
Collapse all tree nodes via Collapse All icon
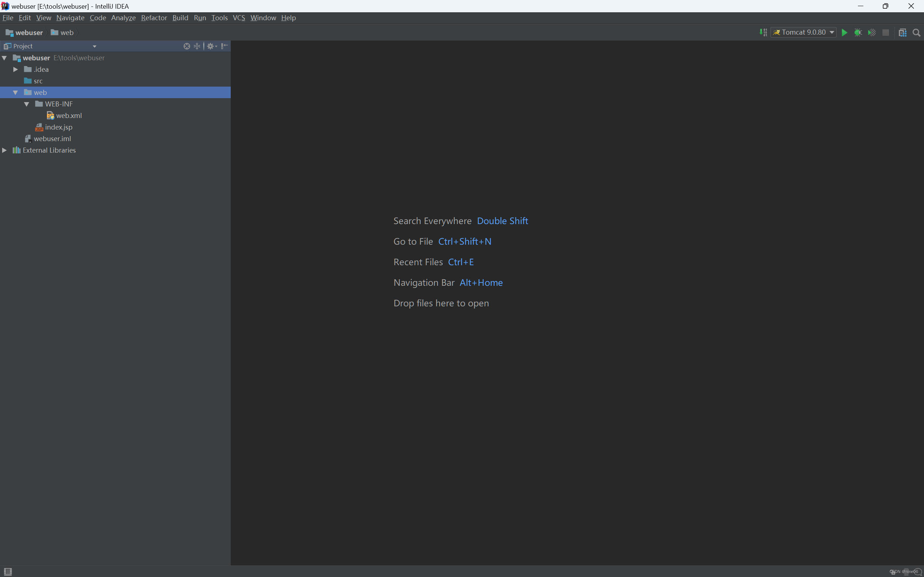click(x=196, y=46)
